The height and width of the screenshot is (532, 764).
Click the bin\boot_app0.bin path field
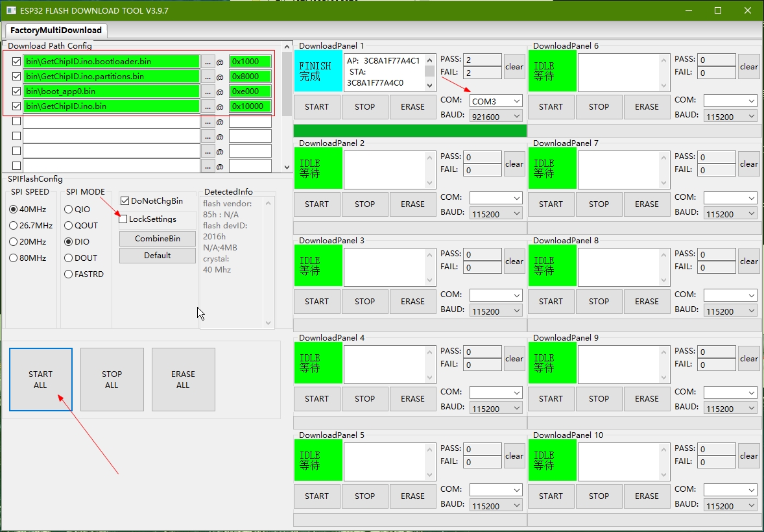point(112,91)
